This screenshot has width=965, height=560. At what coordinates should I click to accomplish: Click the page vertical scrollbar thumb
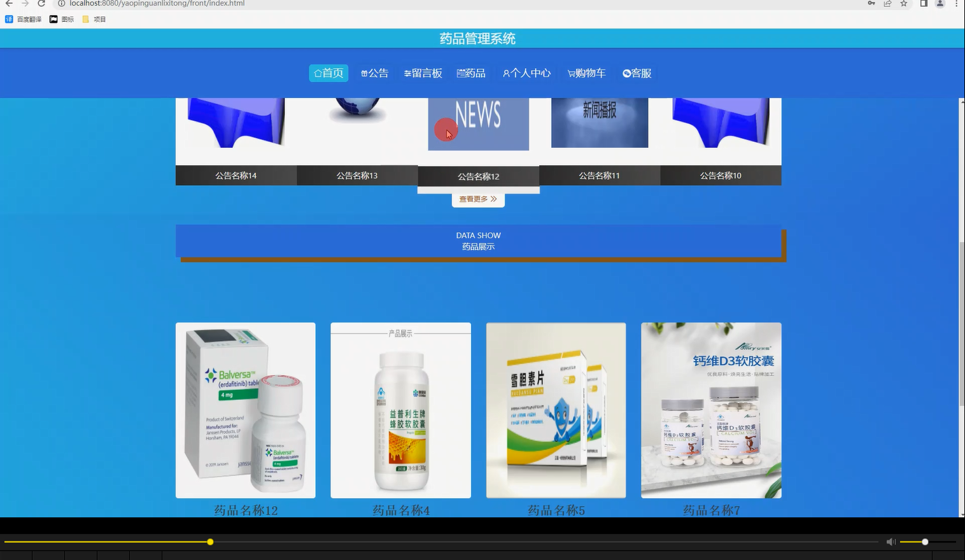[x=961, y=325]
